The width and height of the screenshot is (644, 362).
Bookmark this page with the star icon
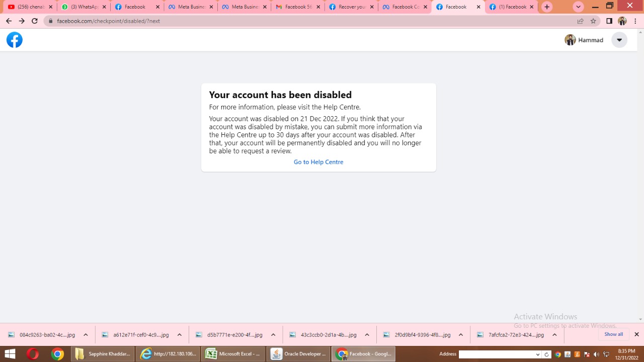593,21
